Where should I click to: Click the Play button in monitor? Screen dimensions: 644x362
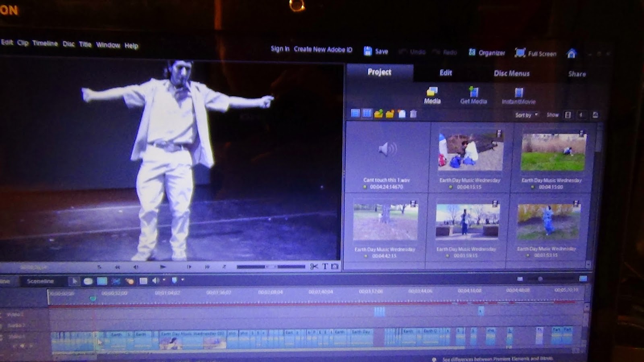pos(163,267)
